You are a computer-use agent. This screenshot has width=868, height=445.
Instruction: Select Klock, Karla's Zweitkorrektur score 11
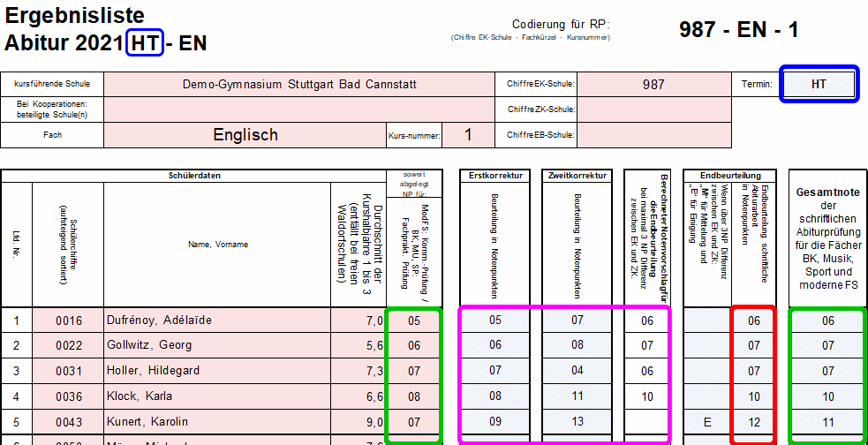click(x=577, y=396)
